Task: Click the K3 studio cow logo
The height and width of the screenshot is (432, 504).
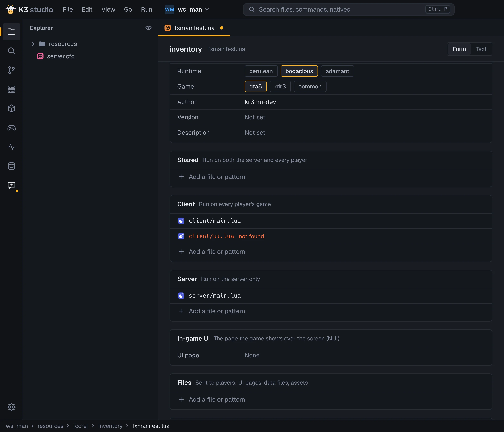Action: (x=10, y=9)
